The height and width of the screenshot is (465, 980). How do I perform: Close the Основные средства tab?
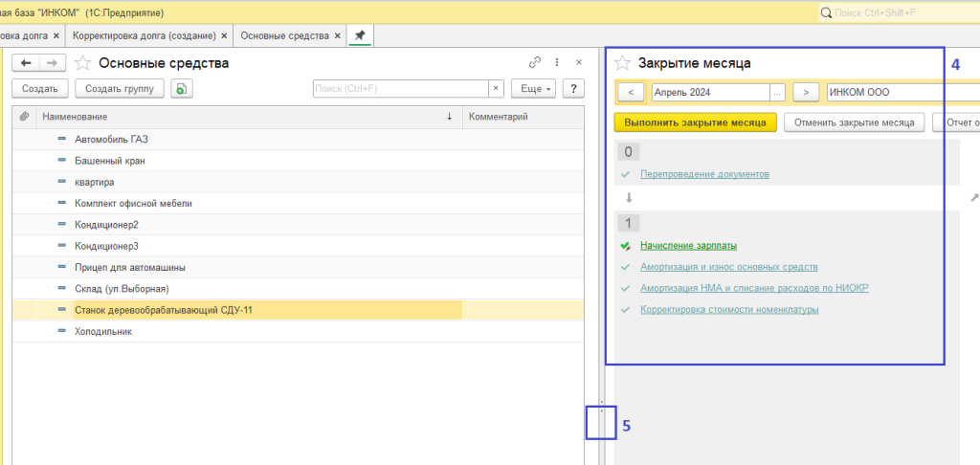(x=338, y=35)
